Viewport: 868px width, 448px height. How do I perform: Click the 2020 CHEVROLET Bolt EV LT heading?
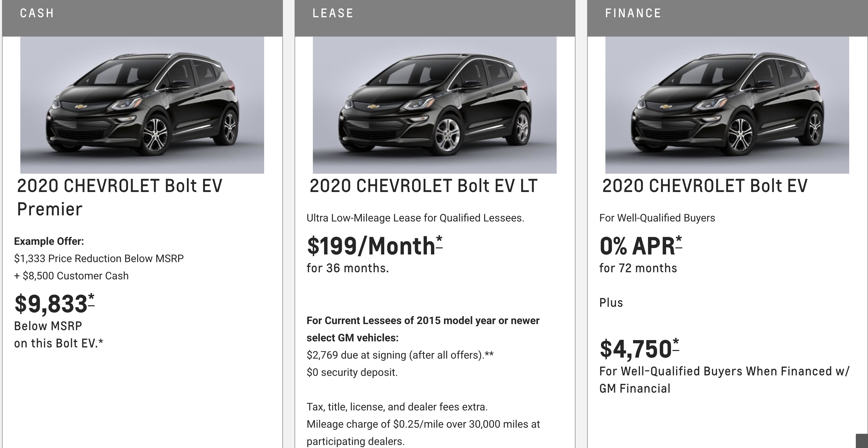pyautogui.click(x=423, y=186)
